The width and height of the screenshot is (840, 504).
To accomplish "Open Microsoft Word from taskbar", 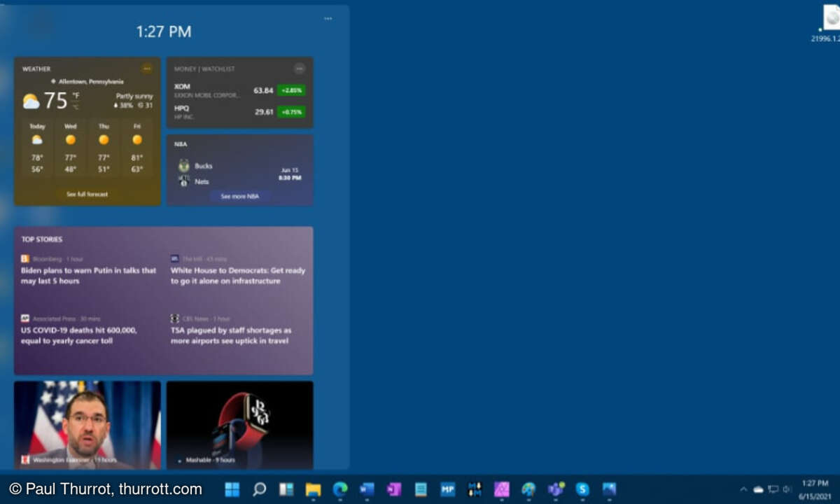I will (x=367, y=489).
